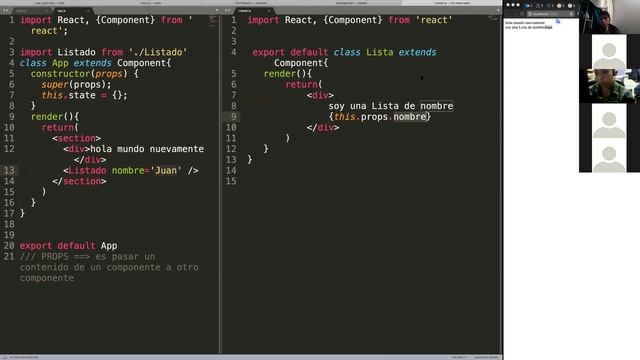The height and width of the screenshot is (360, 640).
Task: Click '<Listado nombre='Juan' />' in App.js
Action: pyautogui.click(x=131, y=170)
